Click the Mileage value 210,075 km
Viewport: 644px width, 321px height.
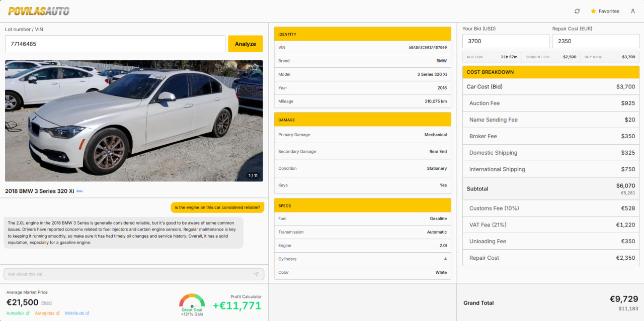(436, 101)
